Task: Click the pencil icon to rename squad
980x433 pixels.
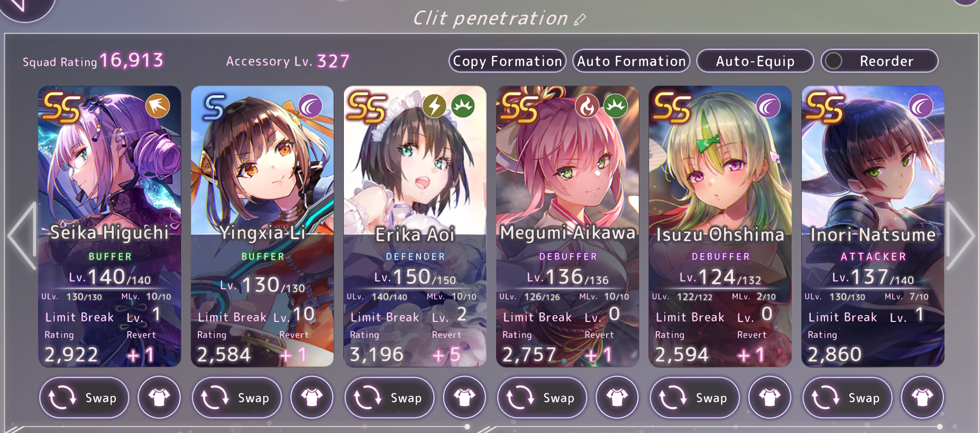Action: 580,20
